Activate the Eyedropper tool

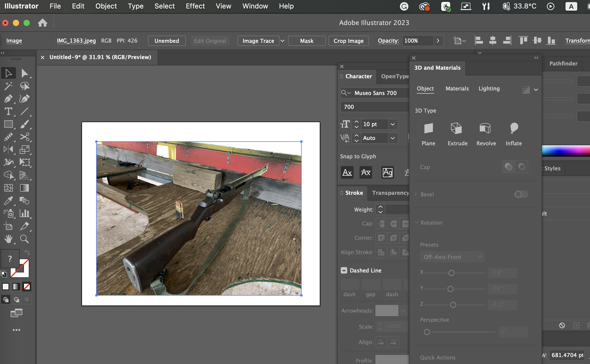[x=8, y=201]
